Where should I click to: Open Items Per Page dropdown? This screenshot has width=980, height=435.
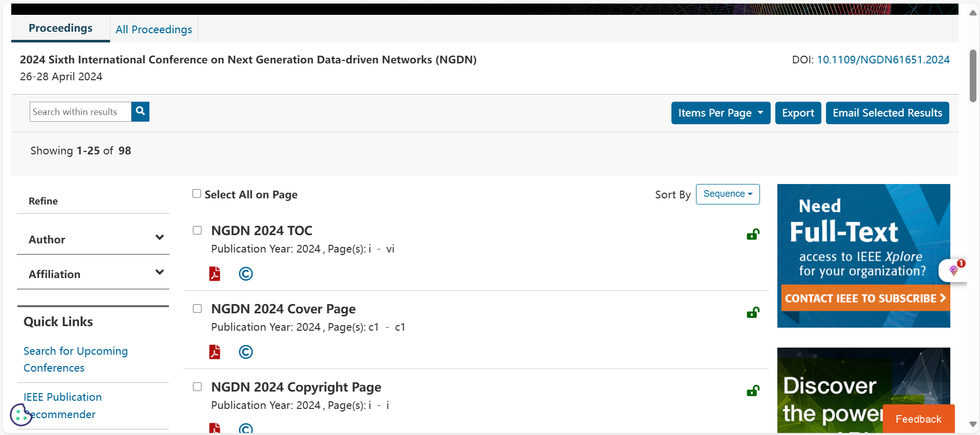click(x=720, y=113)
